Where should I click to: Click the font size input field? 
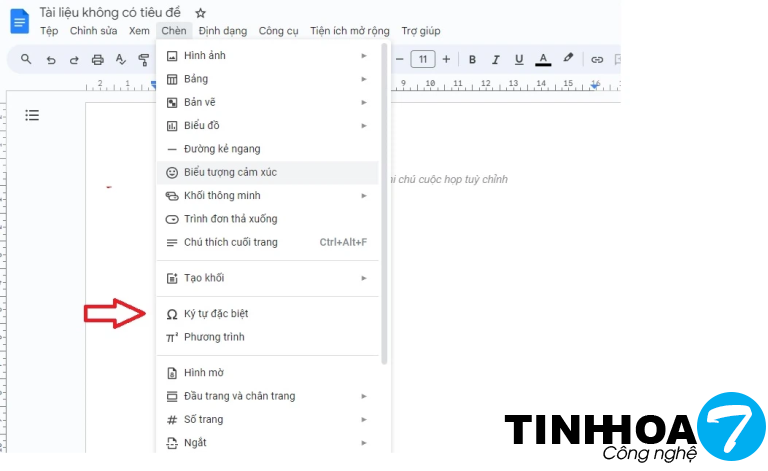pos(423,59)
